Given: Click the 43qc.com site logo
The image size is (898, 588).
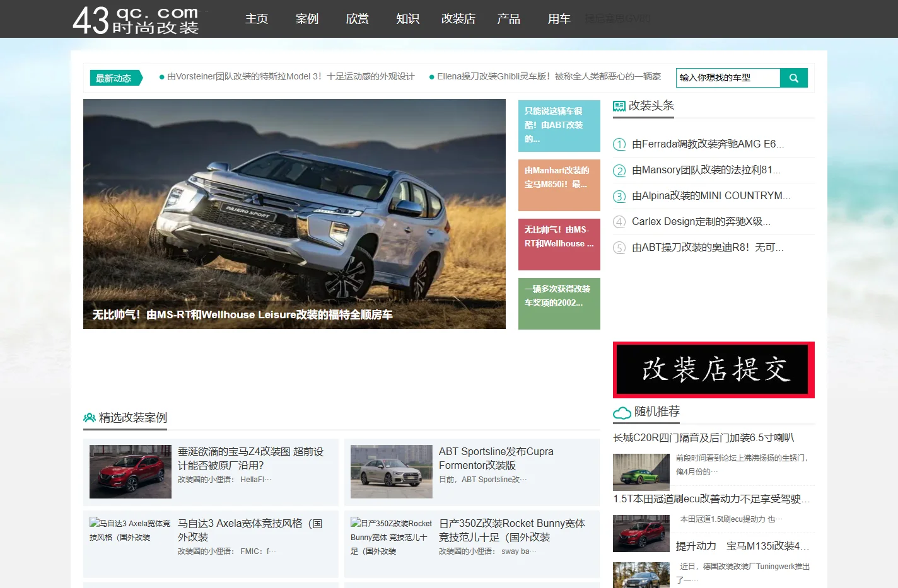Looking at the screenshot, I should pyautogui.click(x=136, y=20).
